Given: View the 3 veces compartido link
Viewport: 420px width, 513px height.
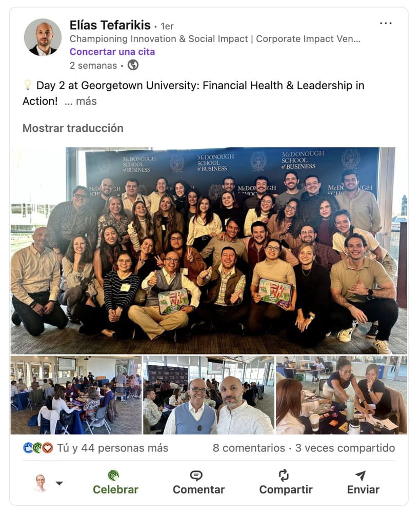Looking at the screenshot, I should (345, 448).
